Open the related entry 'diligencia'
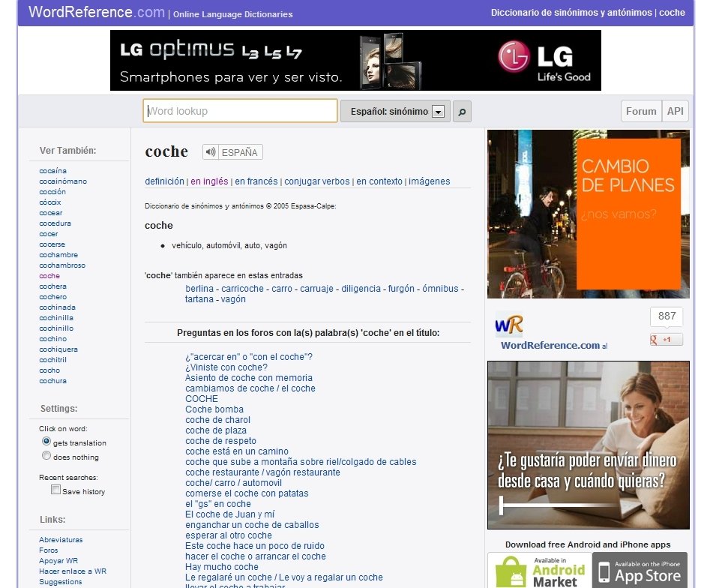Screen dimensions: 722x588 pyautogui.click(x=361, y=289)
